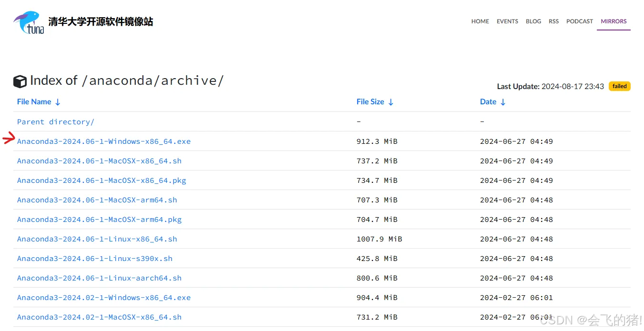Viewport: 644px width, 331px height.
Task: Click the Last Update 2024-08-17 23:43 text
Action: tap(551, 87)
